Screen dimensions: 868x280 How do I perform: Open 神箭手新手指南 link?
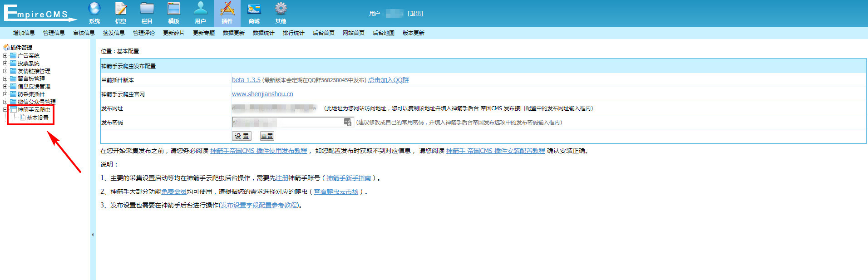349,178
